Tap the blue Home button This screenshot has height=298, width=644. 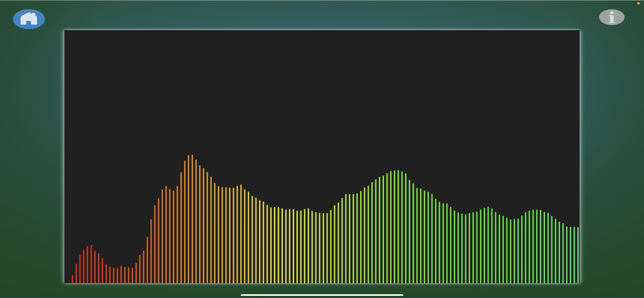point(29,19)
